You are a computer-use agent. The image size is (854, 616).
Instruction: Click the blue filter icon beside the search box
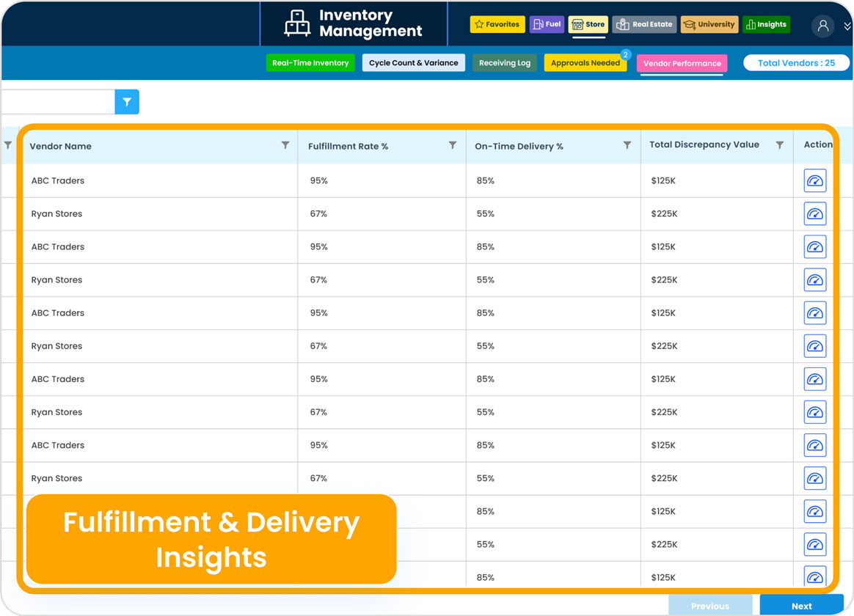click(126, 101)
